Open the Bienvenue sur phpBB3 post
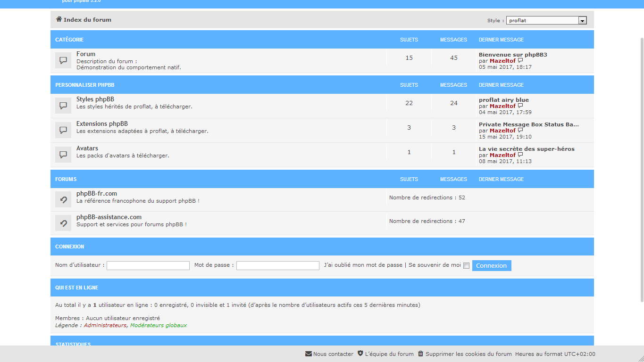 513,55
